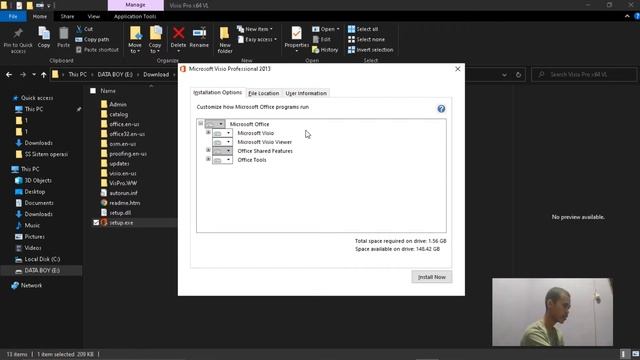Viewport: 640px width, 360px height.
Task: Click the red Delete icon
Action: click(178, 33)
